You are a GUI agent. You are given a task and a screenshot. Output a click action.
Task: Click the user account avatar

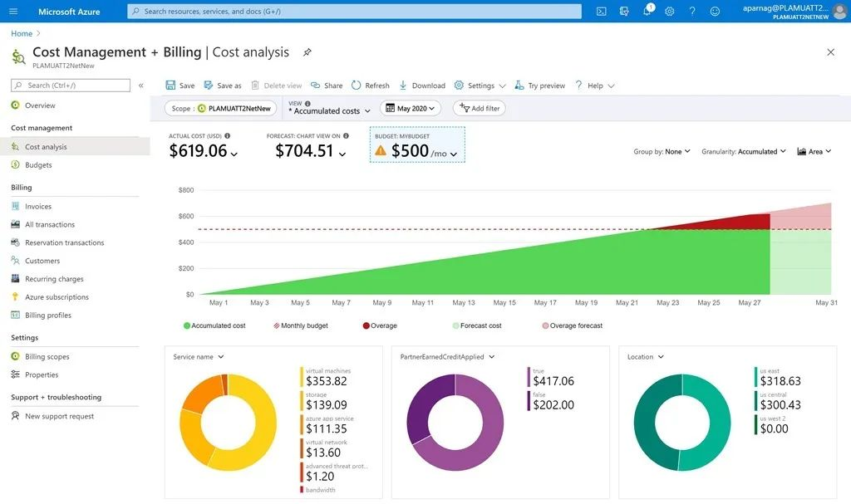coord(839,11)
